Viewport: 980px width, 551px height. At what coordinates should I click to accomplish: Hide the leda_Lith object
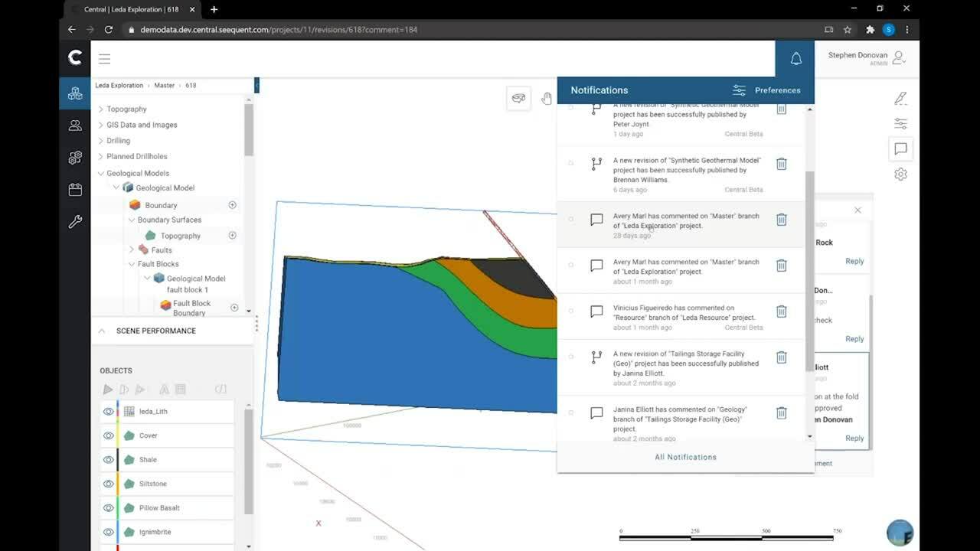(x=109, y=412)
